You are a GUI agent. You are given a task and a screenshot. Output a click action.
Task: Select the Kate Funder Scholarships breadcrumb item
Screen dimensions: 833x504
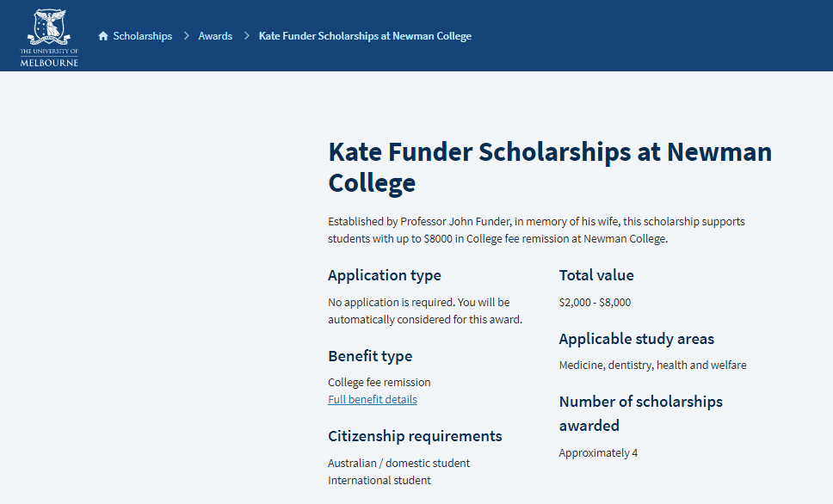point(365,36)
